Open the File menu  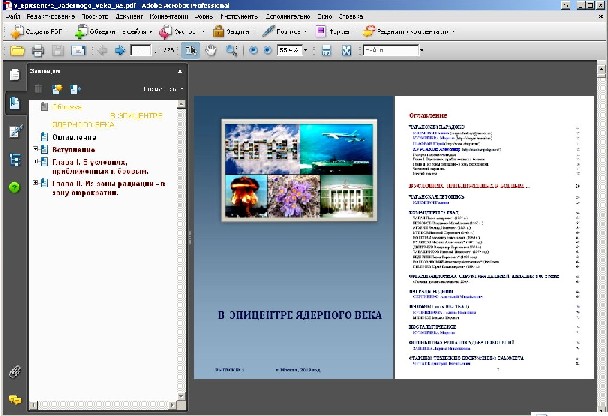[x=15, y=17]
